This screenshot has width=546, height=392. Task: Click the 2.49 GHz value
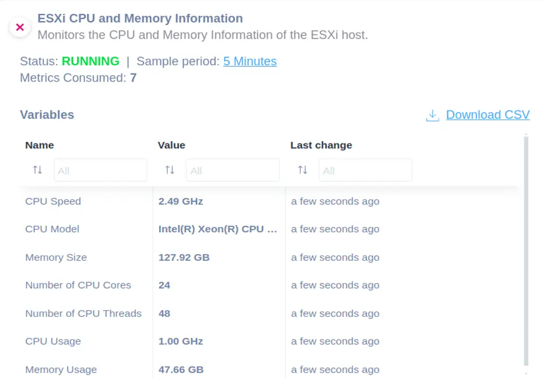(x=181, y=201)
